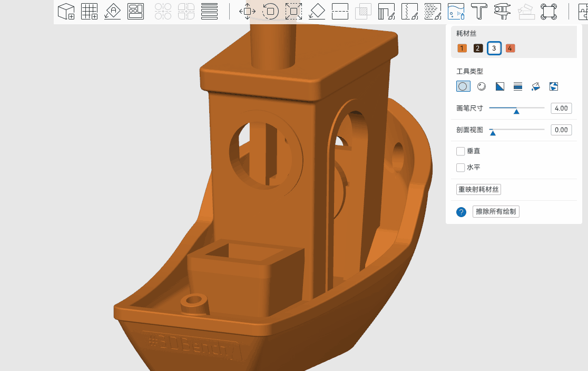Open the Measure caliper tool
The image size is (588, 371).
click(502, 11)
